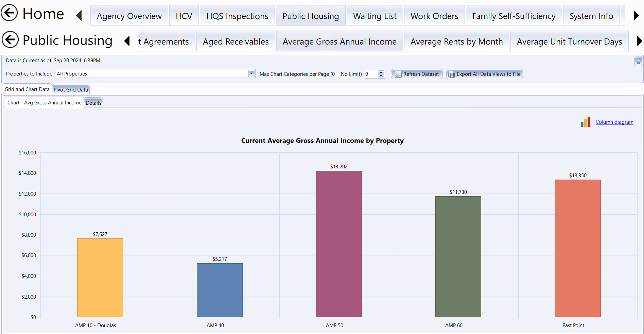Open the Waiting List tab
Screen dimensions: 644x334
click(x=375, y=16)
